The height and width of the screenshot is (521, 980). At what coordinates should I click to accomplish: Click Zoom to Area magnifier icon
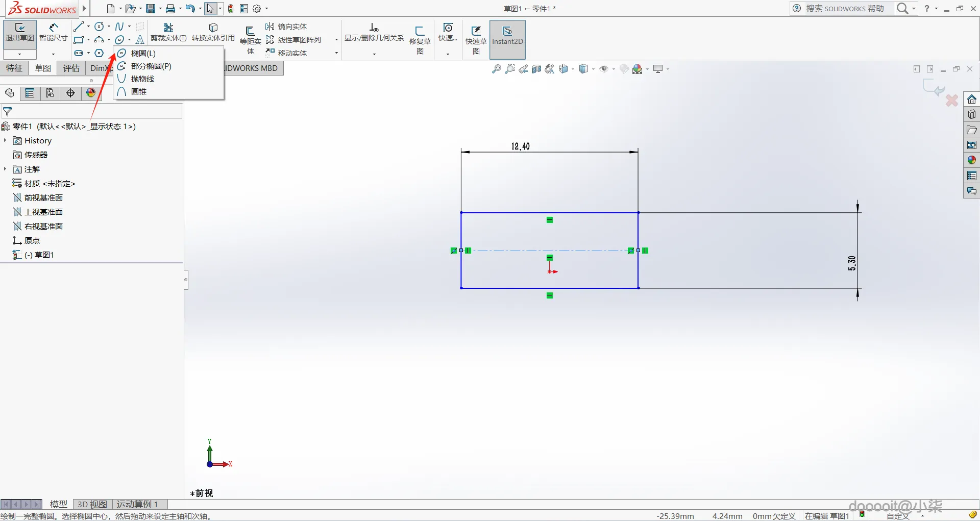tap(509, 69)
